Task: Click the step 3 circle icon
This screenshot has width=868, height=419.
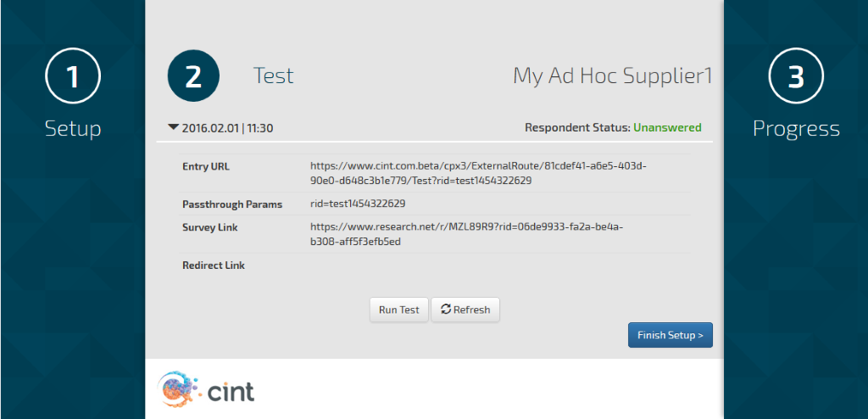Action: [x=796, y=76]
